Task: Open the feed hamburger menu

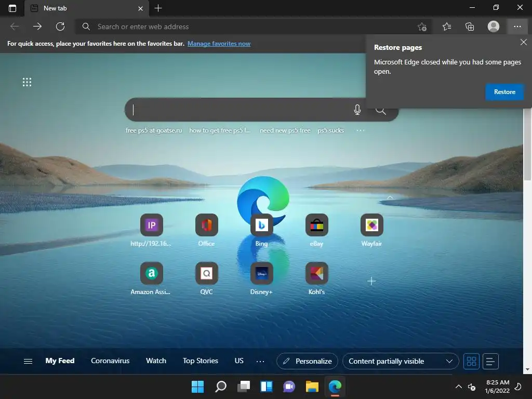Action: click(x=28, y=362)
